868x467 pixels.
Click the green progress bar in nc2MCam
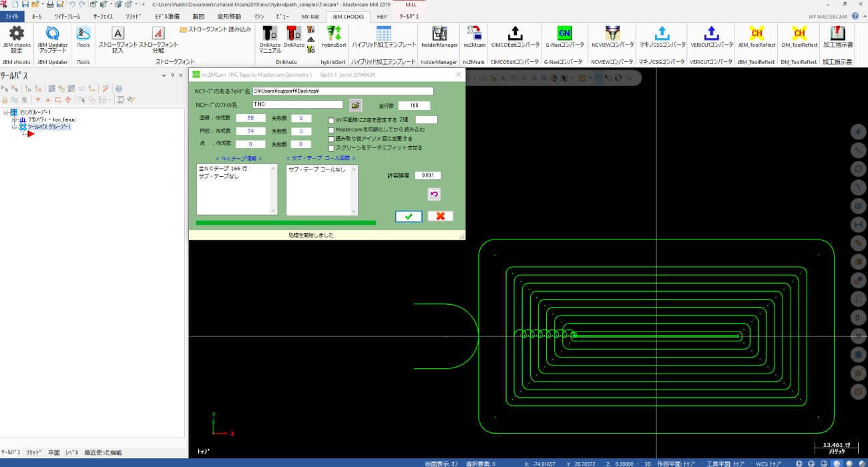286,223
